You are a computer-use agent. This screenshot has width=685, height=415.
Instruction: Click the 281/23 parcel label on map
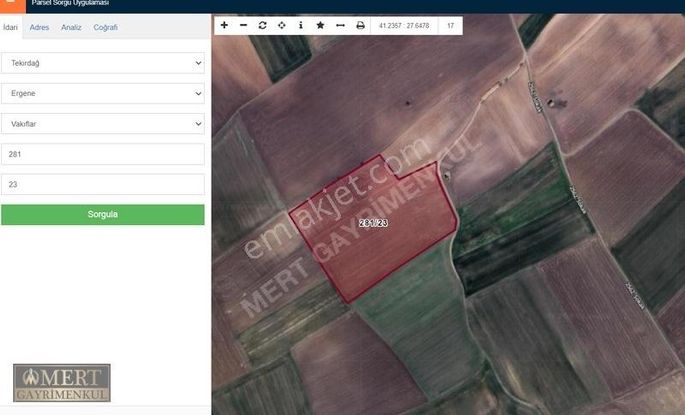click(374, 223)
